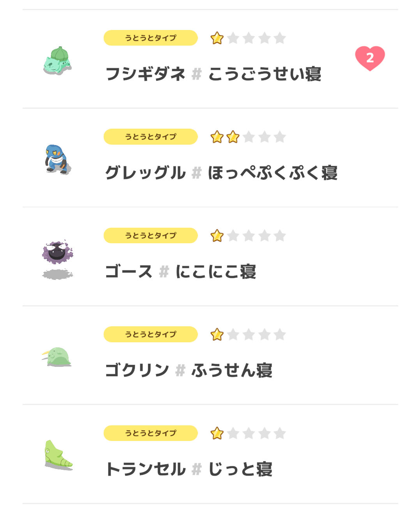
Task: Click the gold star in the トランセル row
Action: 217,433
